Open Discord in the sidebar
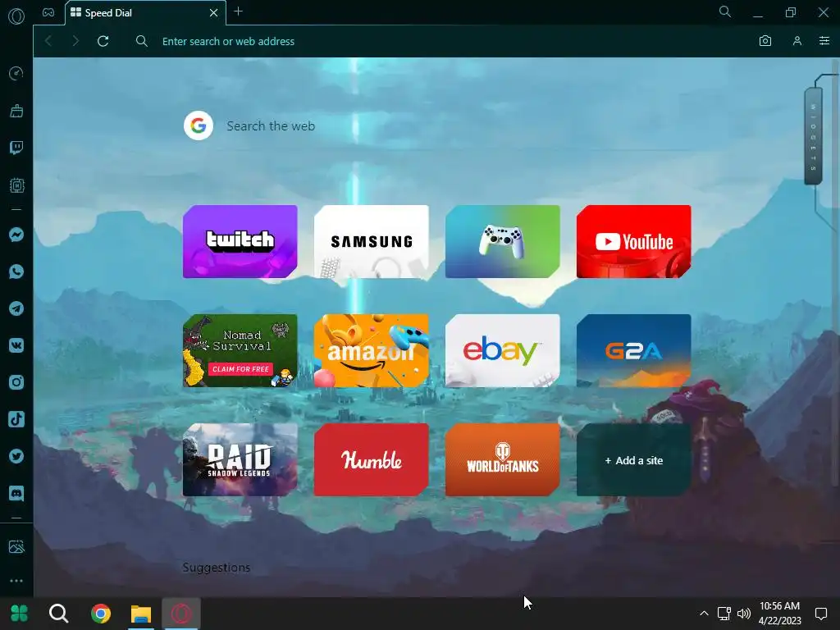840x630 pixels. pyautogui.click(x=16, y=493)
